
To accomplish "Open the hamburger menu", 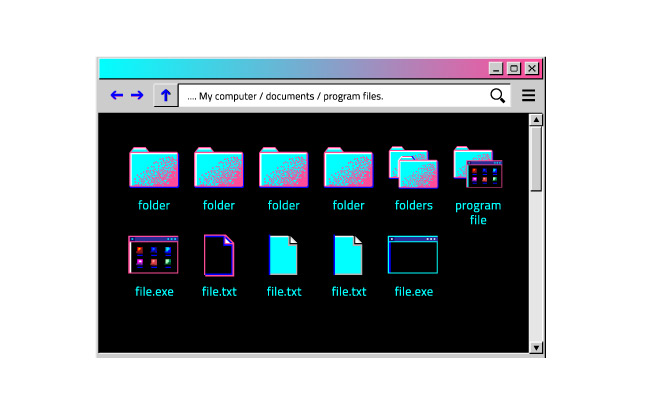I will pos(528,95).
